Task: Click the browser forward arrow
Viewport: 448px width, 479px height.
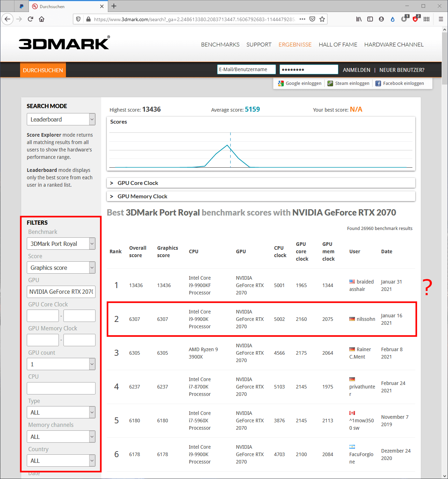Action: point(19,19)
